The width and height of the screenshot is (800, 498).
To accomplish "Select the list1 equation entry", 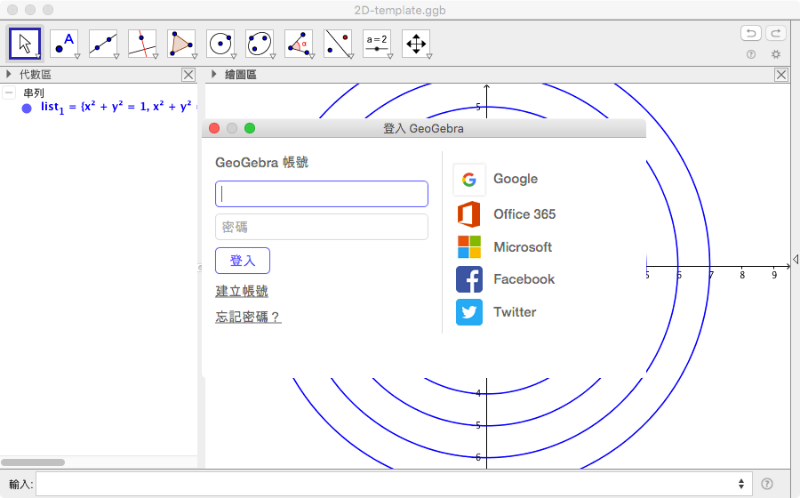I will coord(118,107).
